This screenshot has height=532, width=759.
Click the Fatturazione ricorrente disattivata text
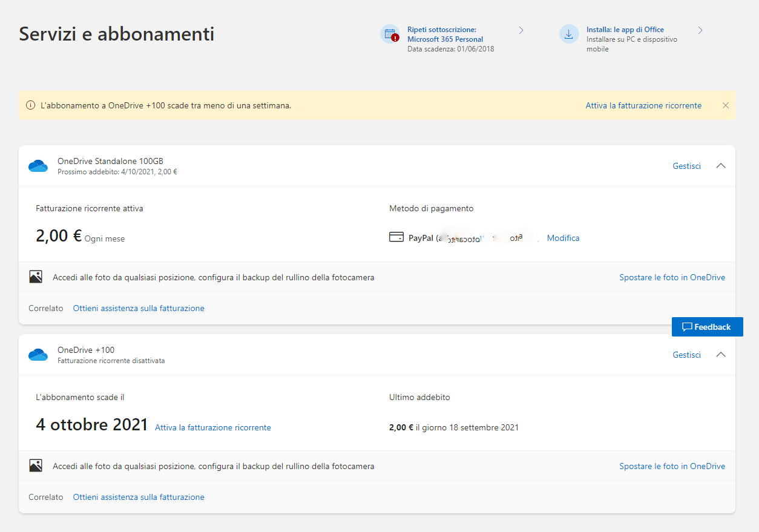tap(111, 361)
